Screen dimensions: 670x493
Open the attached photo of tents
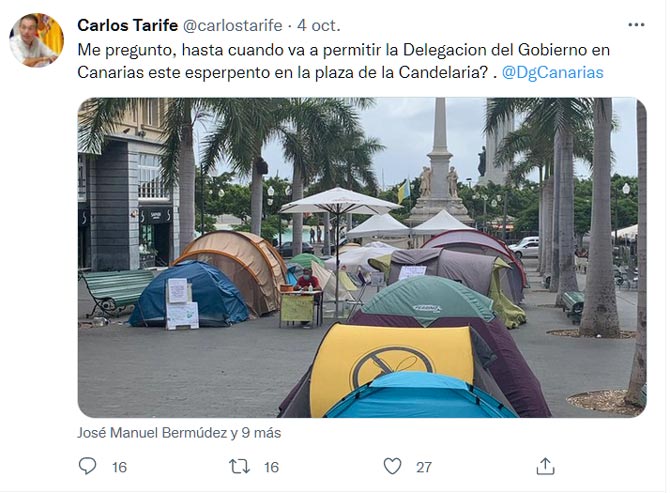coord(361,258)
